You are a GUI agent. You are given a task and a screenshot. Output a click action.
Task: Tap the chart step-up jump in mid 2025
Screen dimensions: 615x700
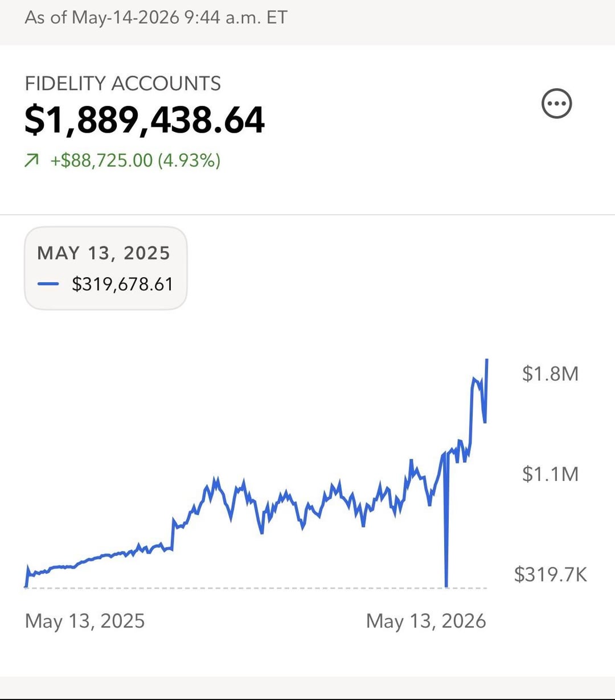(173, 534)
